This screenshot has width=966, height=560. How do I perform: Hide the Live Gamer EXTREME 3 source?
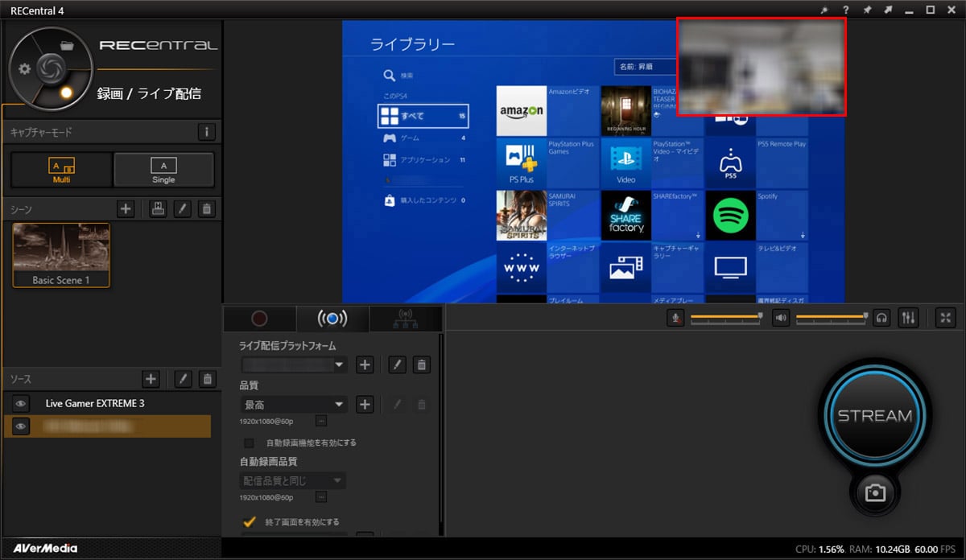tap(22, 403)
